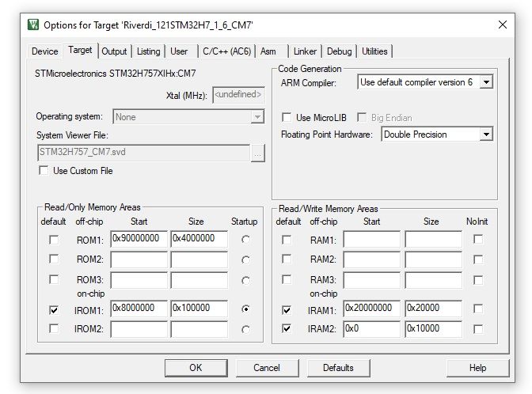Click the IRAM2 Size field
532x394 pixels.
pyautogui.click(x=433, y=329)
